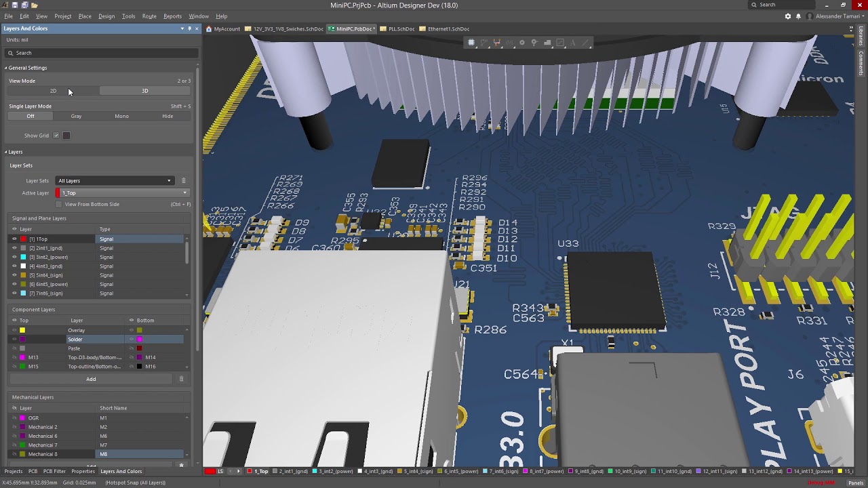Select the Interactive Routing tool in the active bar
Screen dimensions: 868x488
pyautogui.click(x=497, y=43)
